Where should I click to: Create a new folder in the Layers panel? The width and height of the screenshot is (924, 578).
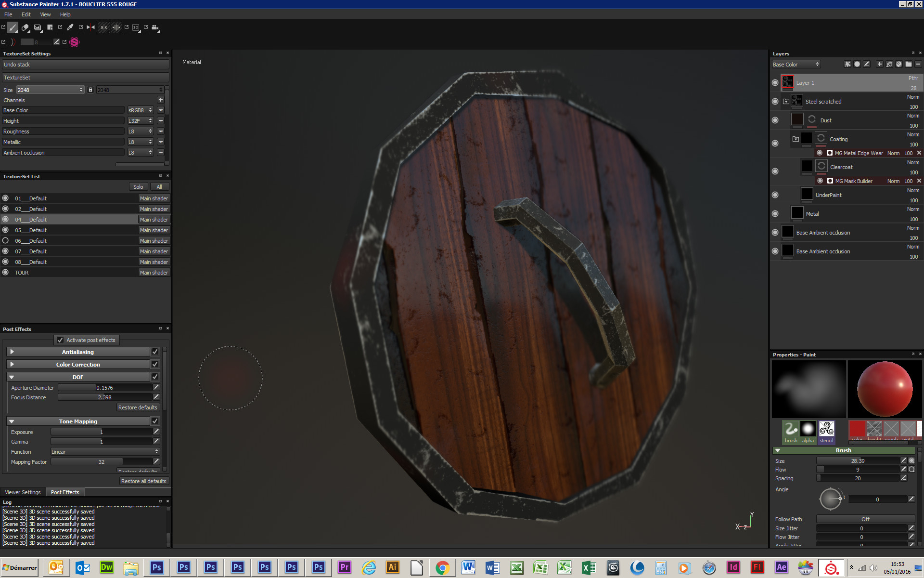click(x=908, y=64)
